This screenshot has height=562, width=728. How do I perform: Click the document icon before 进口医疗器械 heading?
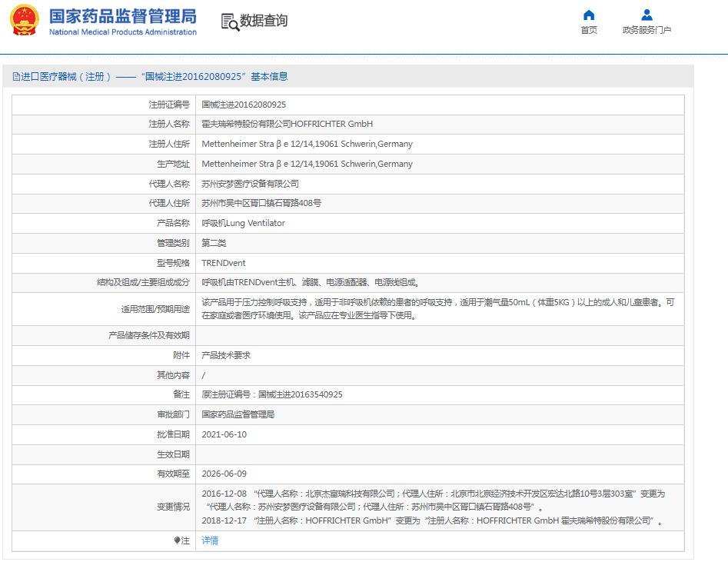click(x=15, y=76)
